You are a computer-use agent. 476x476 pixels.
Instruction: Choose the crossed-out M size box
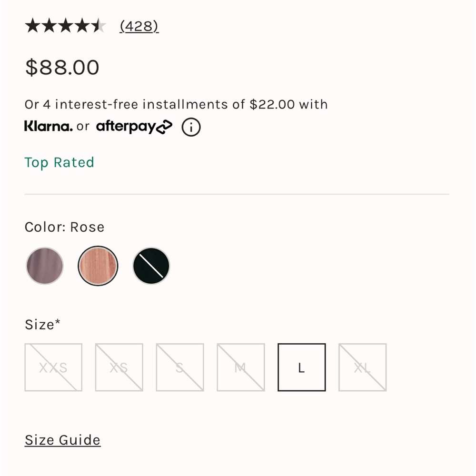click(x=241, y=367)
